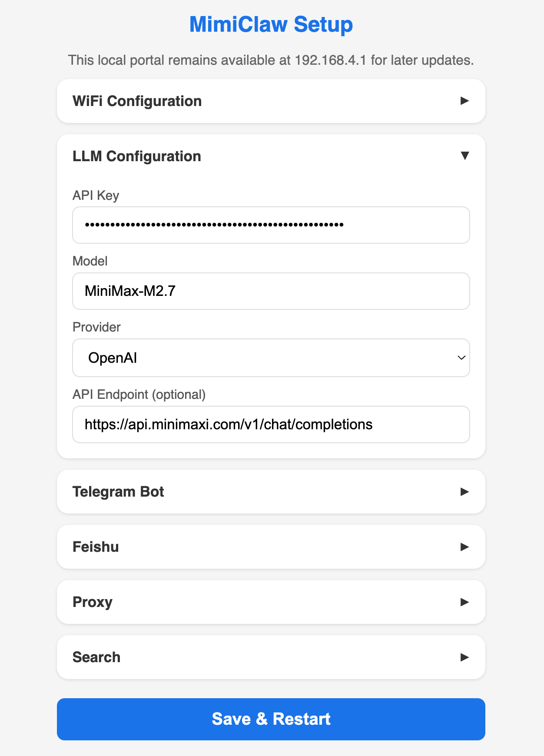Click the Feishu arrow icon

tap(465, 547)
